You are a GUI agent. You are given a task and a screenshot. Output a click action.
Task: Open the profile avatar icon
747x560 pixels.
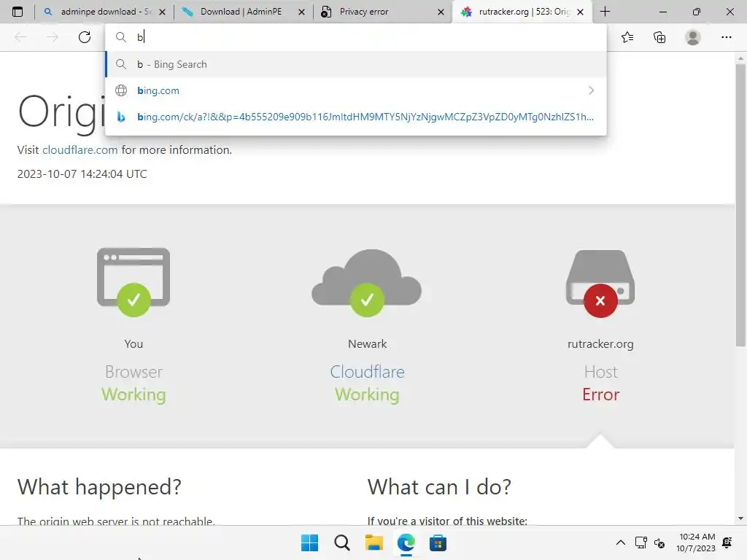click(x=693, y=37)
